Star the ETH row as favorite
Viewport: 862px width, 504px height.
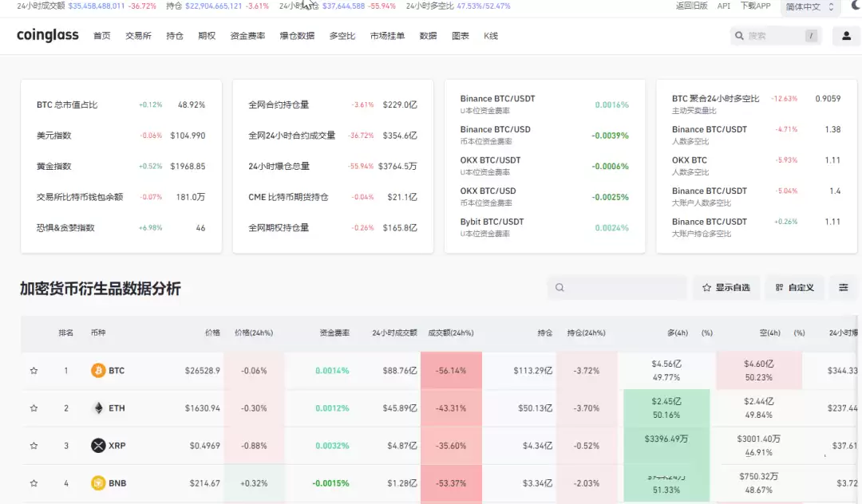coord(34,408)
